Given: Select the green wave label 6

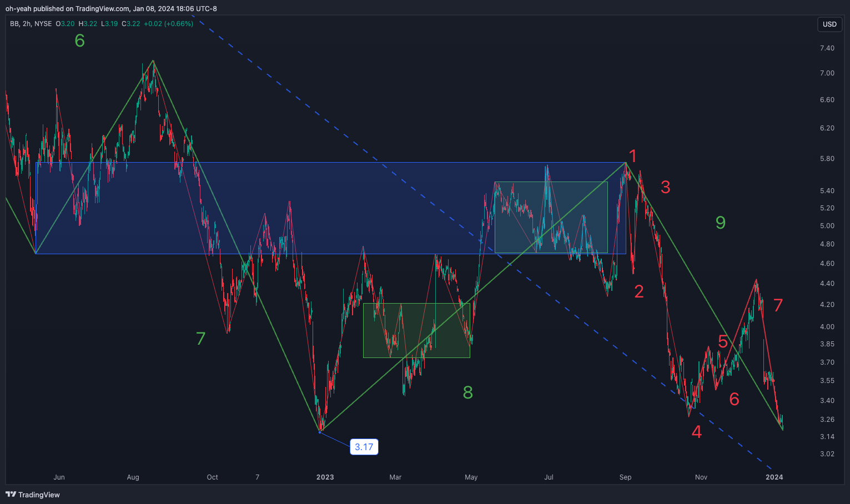Looking at the screenshot, I should [80, 41].
